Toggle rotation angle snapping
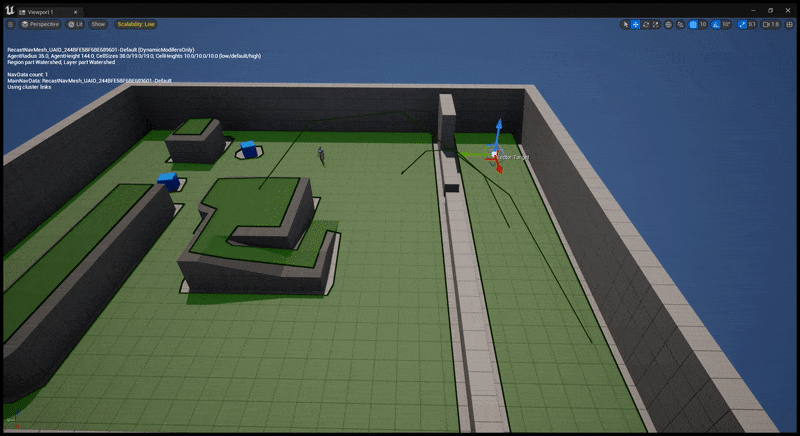Viewport: 800px width, 436px height. (x=716, y=24)
